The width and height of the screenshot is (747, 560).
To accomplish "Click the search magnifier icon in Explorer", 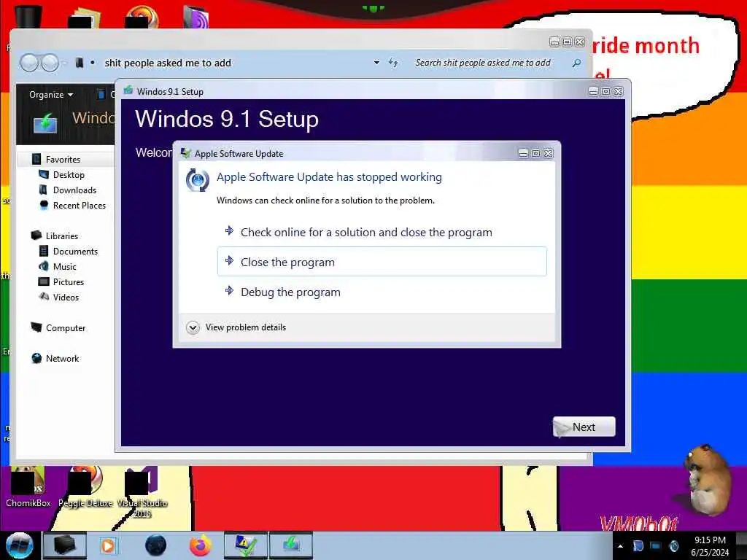I will coord(576,63).
